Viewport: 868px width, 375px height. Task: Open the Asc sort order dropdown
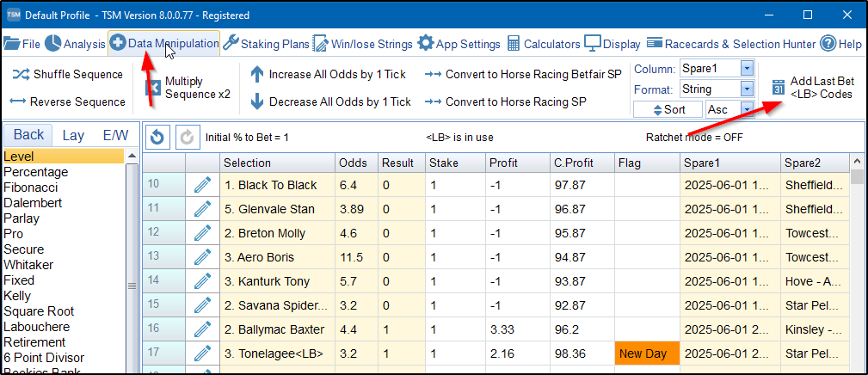pos(746,109)
